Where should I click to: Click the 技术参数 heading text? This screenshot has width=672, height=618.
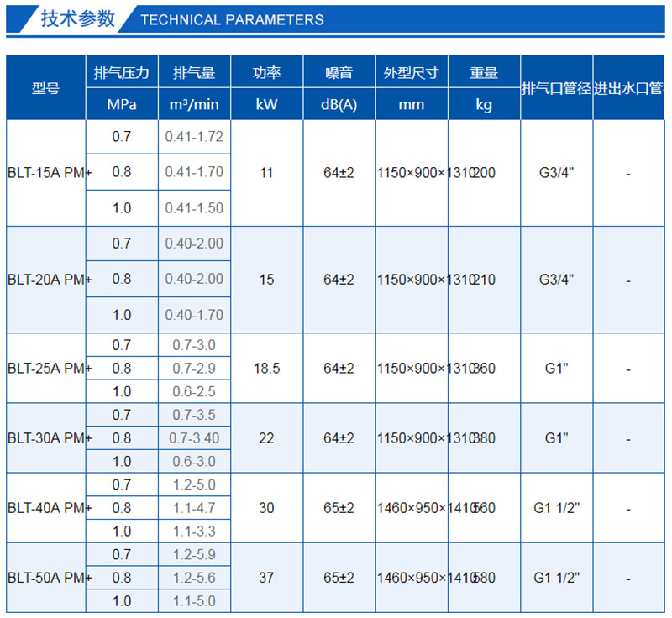pos(78,18)
